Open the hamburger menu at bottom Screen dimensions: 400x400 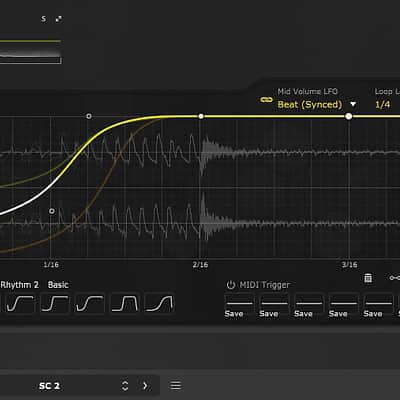point(176,386)
